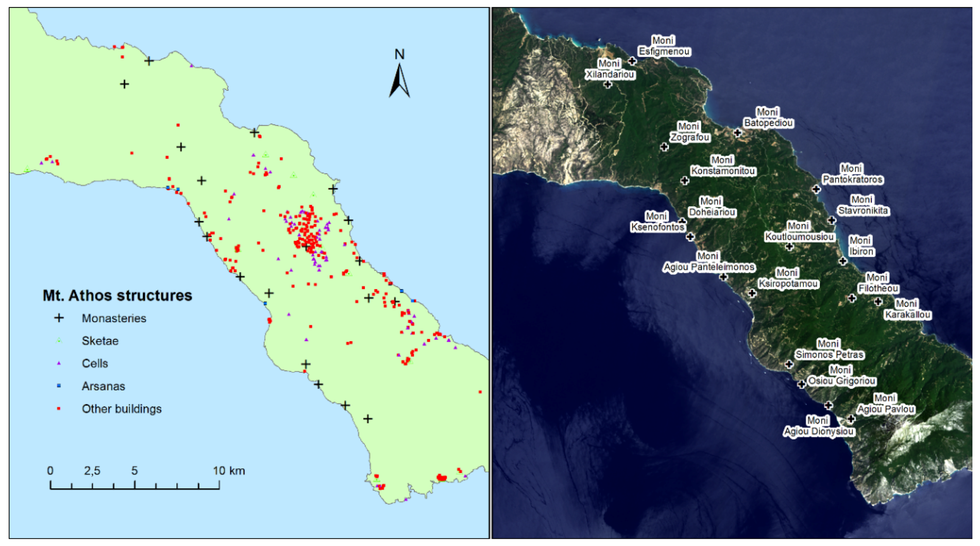This screenshot has width=980, height=546.
Task: Click the Sketae green triangle legend symbol
Action: [x=59, y=340]
